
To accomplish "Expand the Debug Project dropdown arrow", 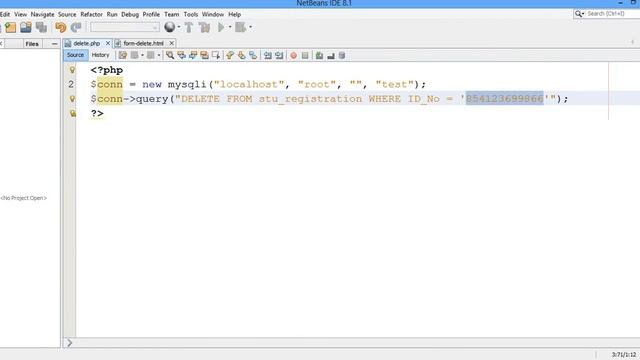I will tap(250, 27).
